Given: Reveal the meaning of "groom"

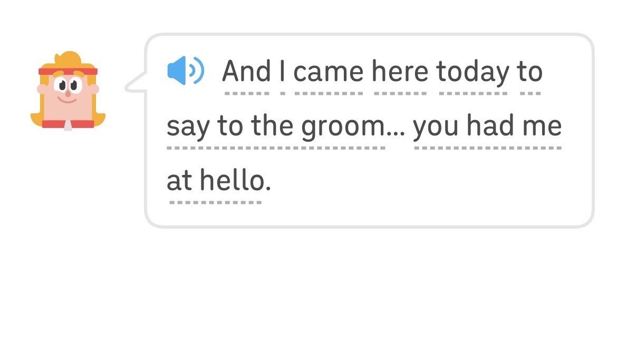Looking at the screenshot, I should tap(344, 126).
